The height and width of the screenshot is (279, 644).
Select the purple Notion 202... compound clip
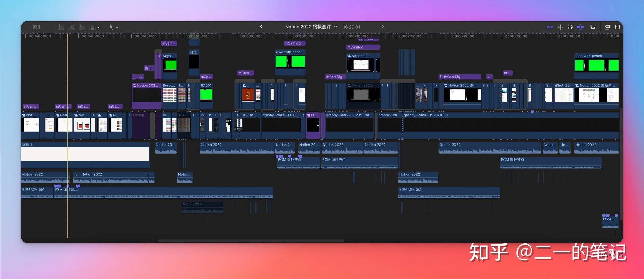click(147, 95)
